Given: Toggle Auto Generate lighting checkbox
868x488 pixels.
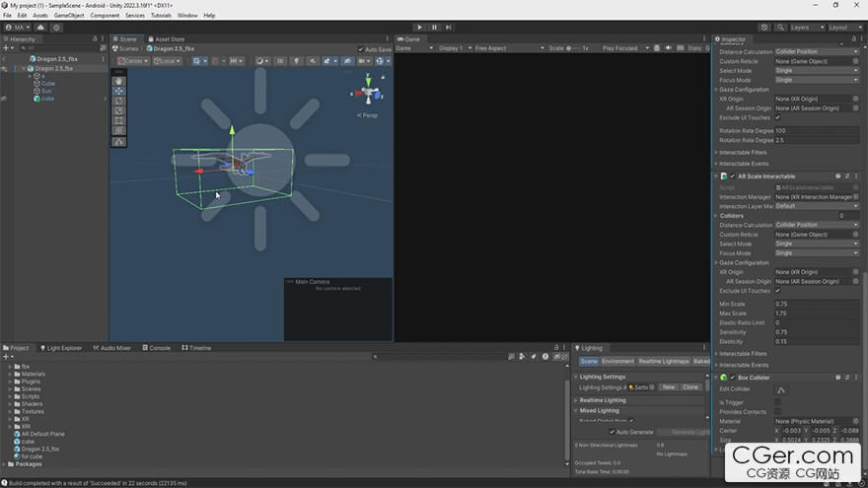Looking at the screenshot, I should (612, 432).
